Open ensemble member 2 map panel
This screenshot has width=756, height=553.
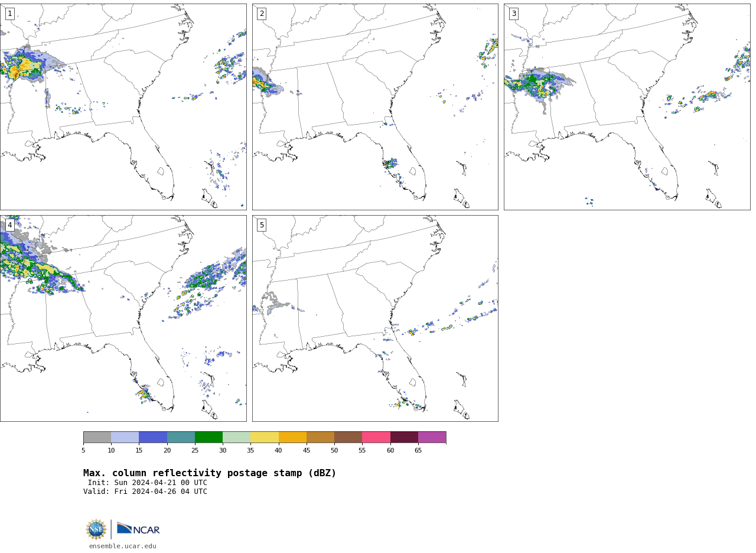375,107
